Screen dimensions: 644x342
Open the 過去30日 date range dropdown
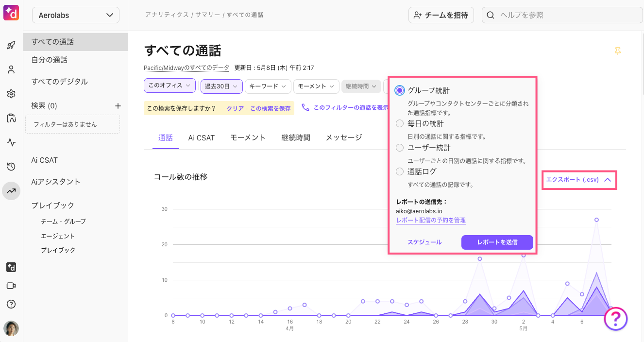coord(221,86)
